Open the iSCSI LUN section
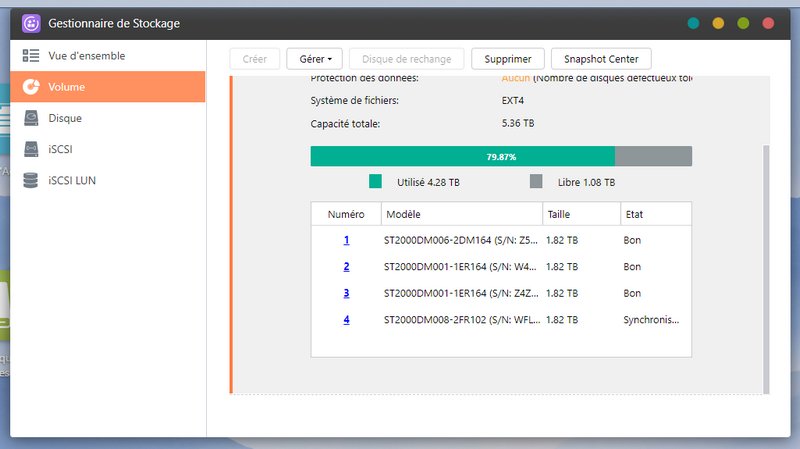This screenshot has width=800, height=449. click(x=108, y=180)
